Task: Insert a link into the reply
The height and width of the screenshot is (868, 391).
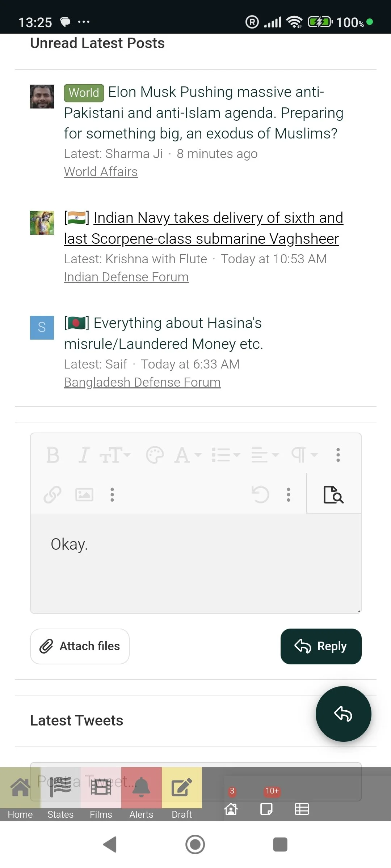Action: point(52,495)
